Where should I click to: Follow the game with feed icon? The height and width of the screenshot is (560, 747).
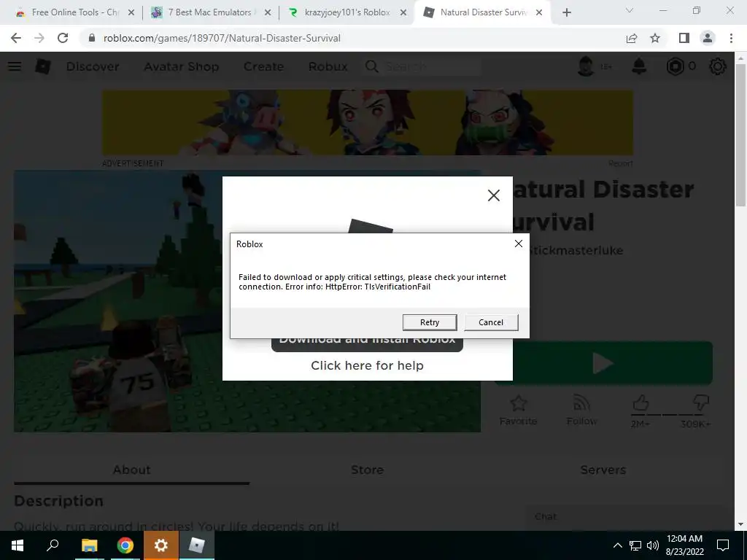click(x=581, y=403)
